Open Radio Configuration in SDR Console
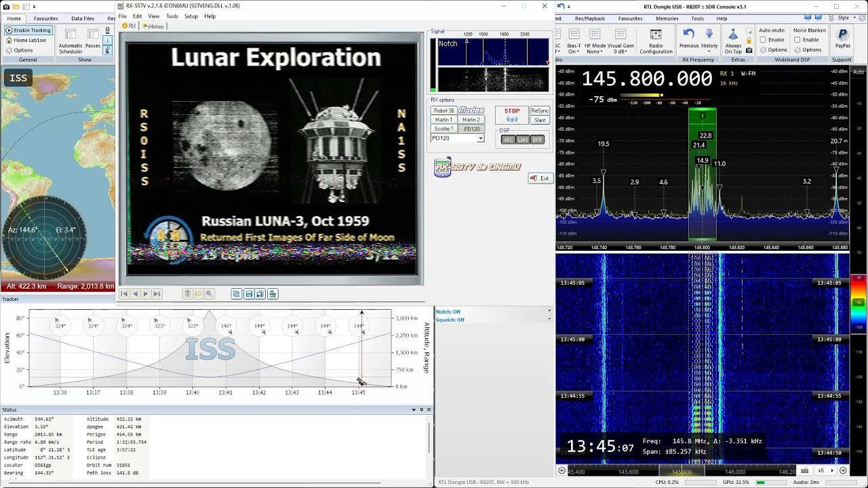 coord(656,41)
